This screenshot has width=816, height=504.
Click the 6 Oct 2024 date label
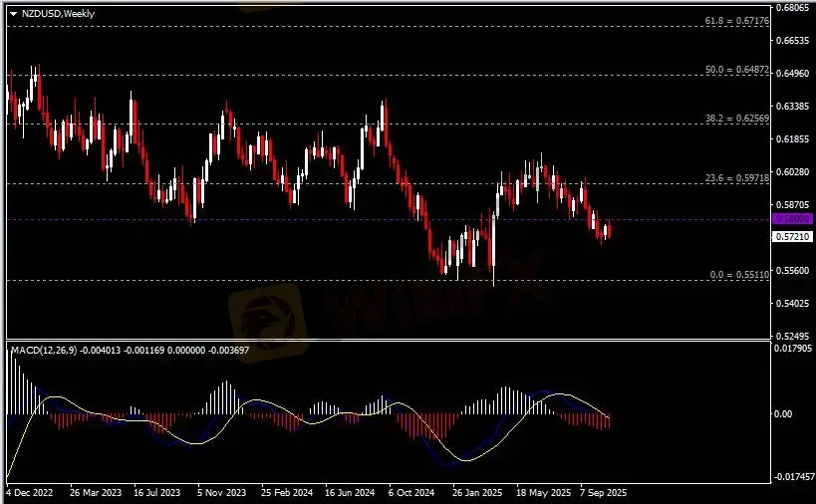tap(411, 492)
